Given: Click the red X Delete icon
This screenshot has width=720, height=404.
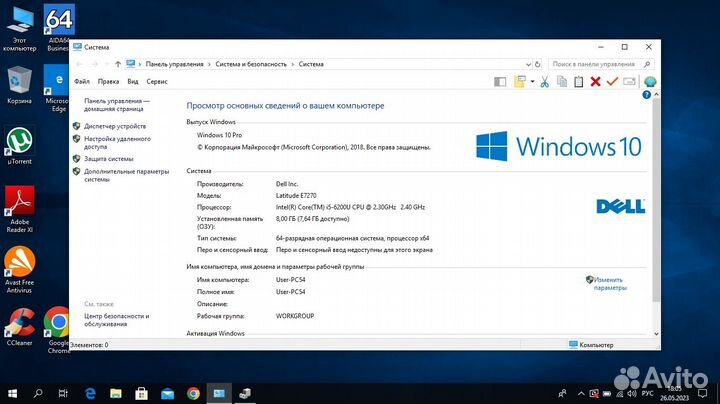Looking at the screenshot, I should 595,82.
